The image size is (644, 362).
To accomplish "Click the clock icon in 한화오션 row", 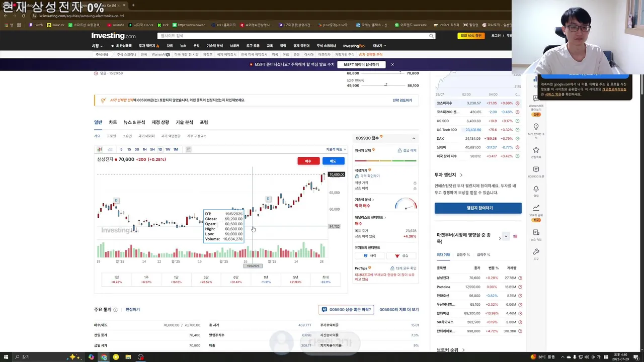I will pyautogui.click(x=520, y=296).
